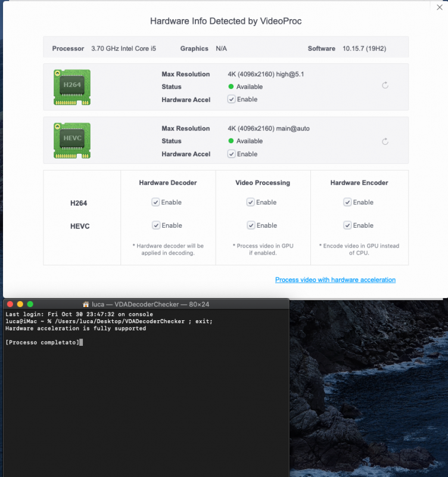
Task: Toggle HEVC Hardware Accel Enable checkbox
Action: tap(231, 154)
